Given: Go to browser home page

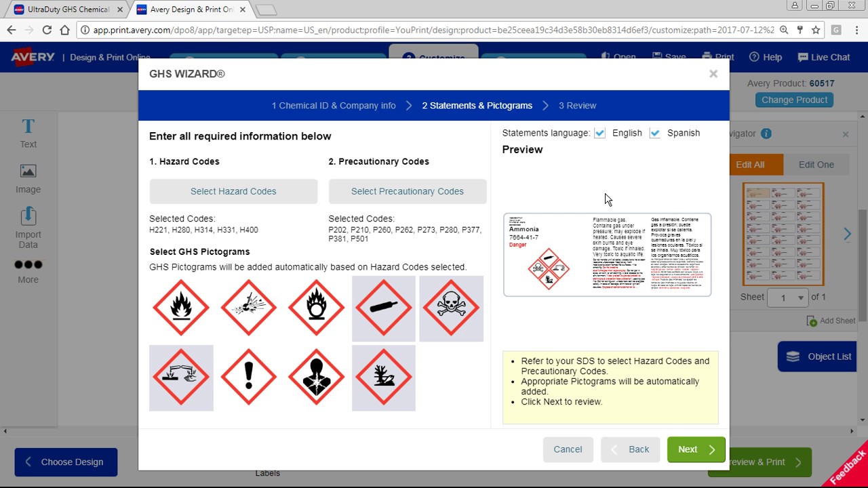Looking at the screenshot, I should coord(64,30).
